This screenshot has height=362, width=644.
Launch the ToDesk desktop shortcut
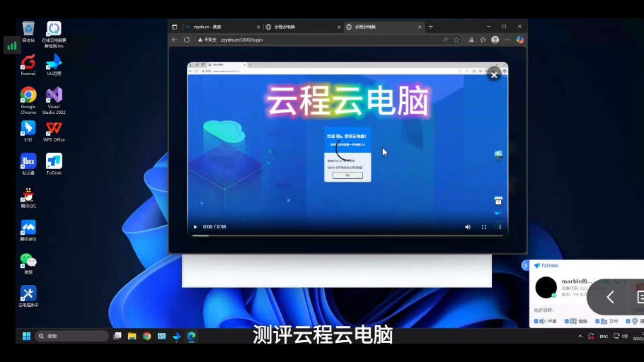54,164
